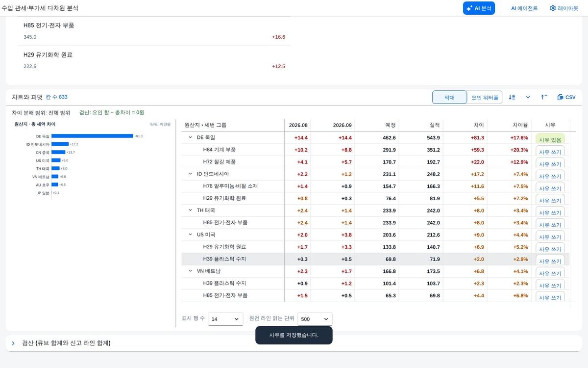This screenshot has width=588, height=368.
Task: Click 사유 쓰기 for ID 인도네시아 row
Action: coord(550,175)
